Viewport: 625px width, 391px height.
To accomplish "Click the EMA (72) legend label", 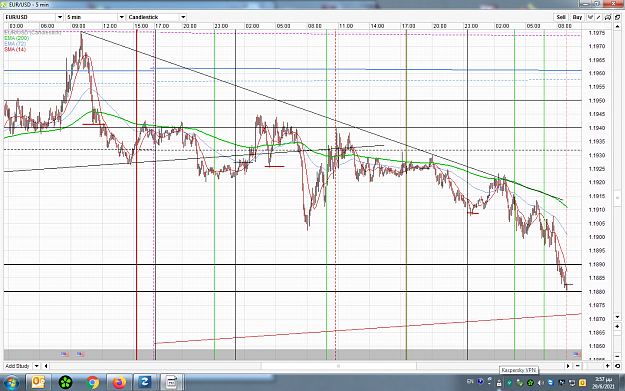I will coord(15,44).
